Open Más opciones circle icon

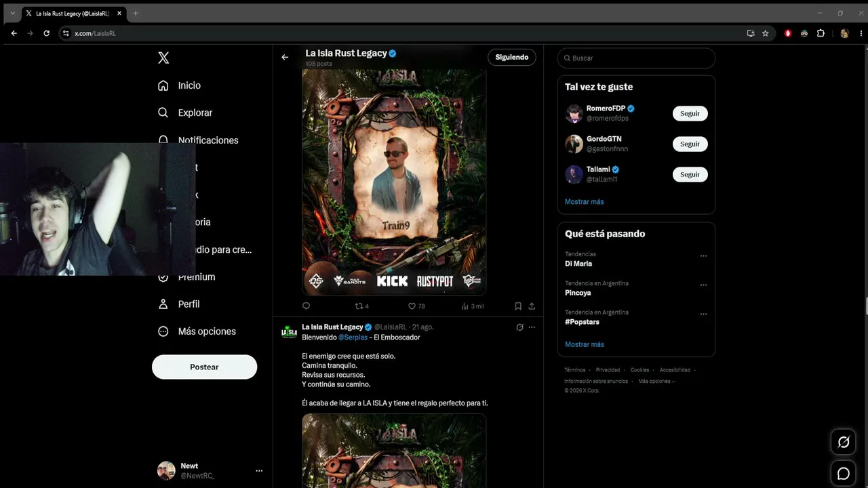(x=163, y=331)
